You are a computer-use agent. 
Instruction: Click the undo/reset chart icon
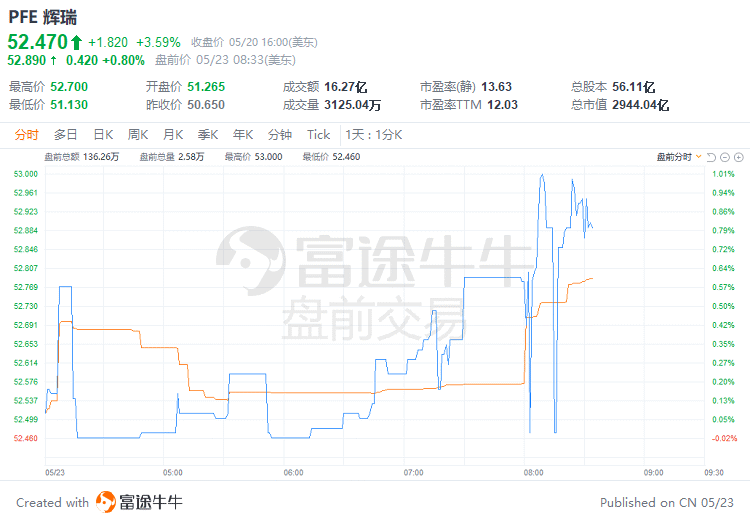[711, 157]
